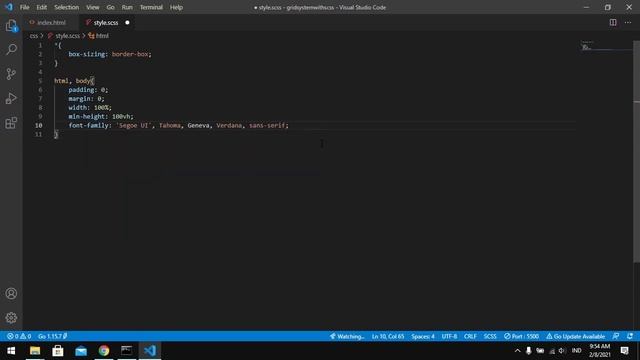
Task: Open Windows Action Center notifications
Action: click(624, 351)
